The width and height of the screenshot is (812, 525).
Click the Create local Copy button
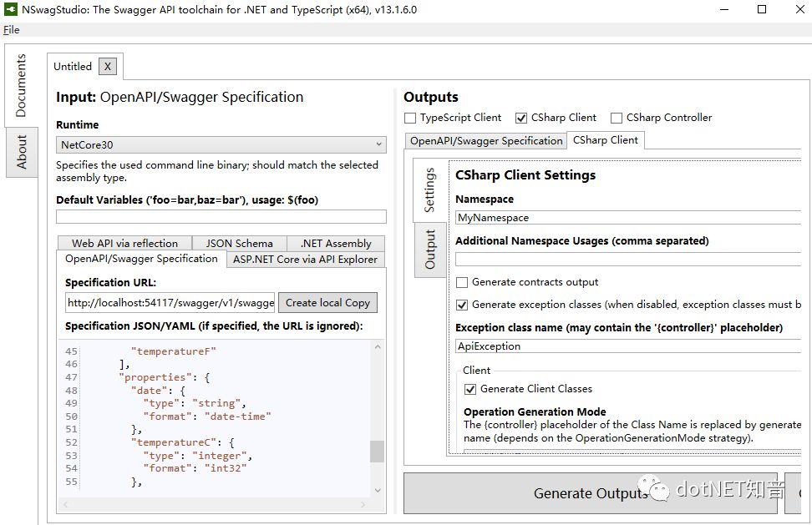(330, 302)
